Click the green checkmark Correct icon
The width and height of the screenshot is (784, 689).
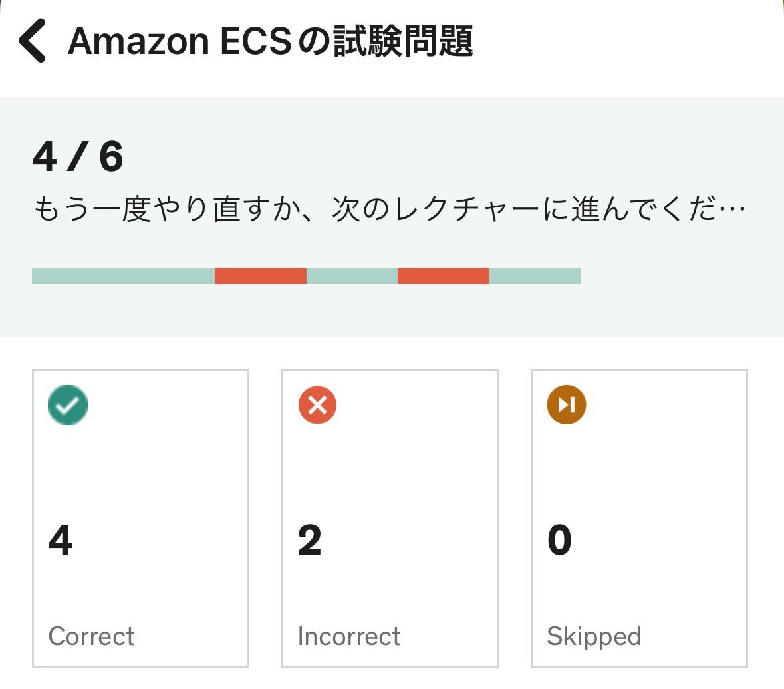coord(68,405)
